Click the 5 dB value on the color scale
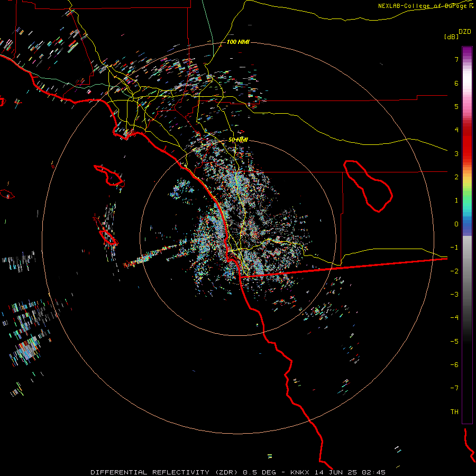 (x=456, y=106)
